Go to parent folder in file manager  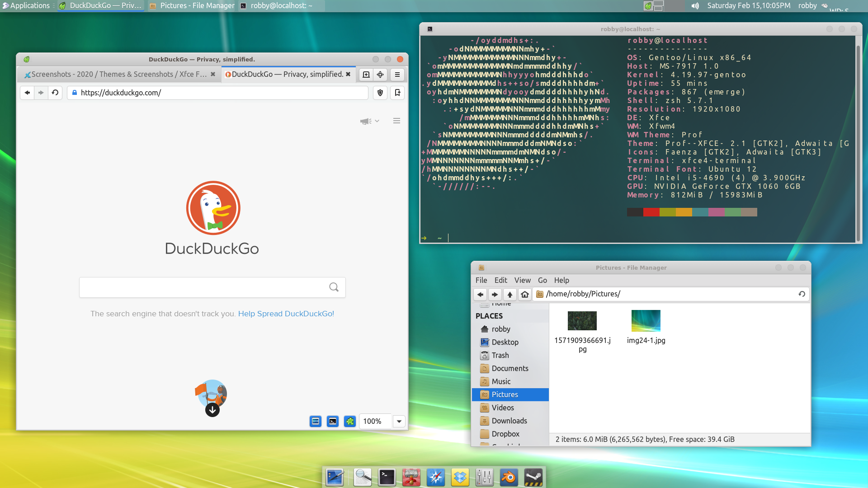pyautogui.click(x=510, y=294)
